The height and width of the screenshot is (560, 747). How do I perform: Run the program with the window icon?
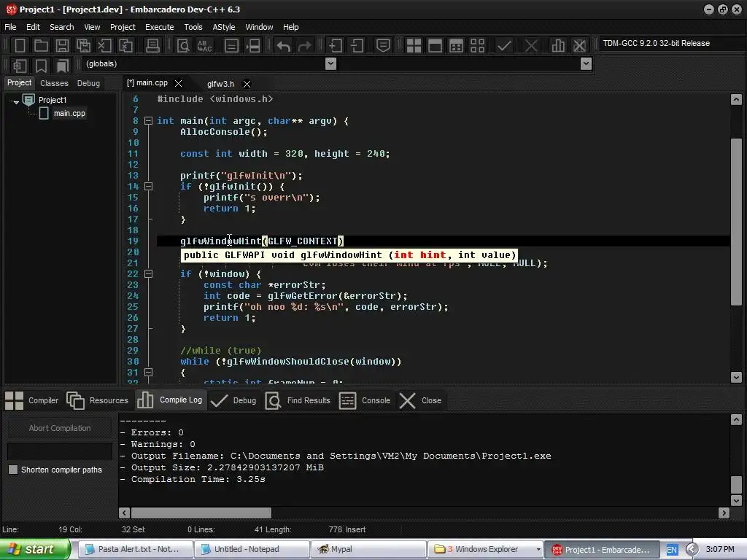tap(435, 46)
